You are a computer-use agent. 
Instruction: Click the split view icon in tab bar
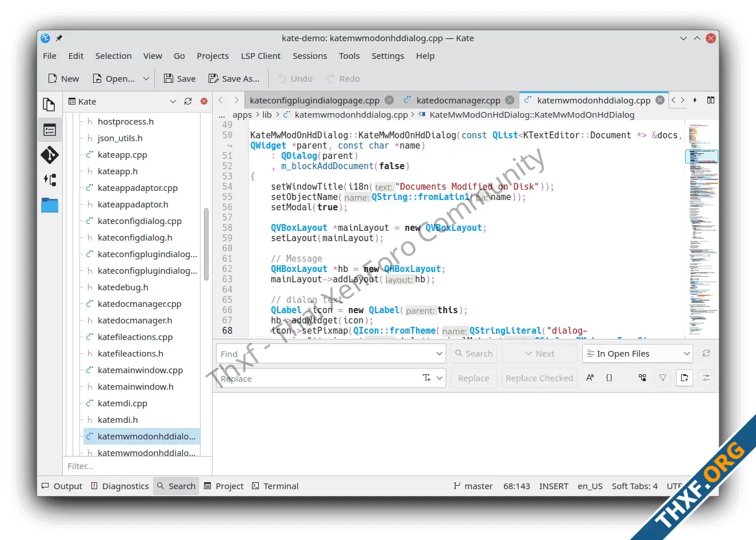click(711, 100)
